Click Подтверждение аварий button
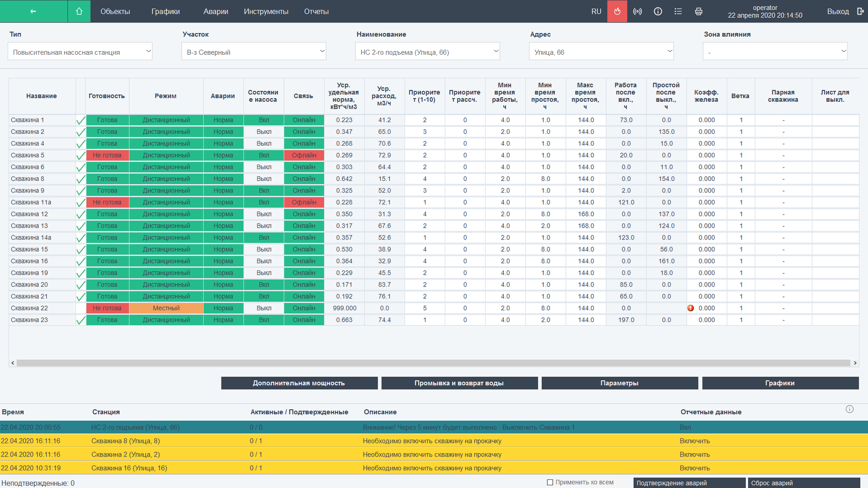The width and height of the screenshot is (868, 488). pyautogui.click(x=689, y=483)
